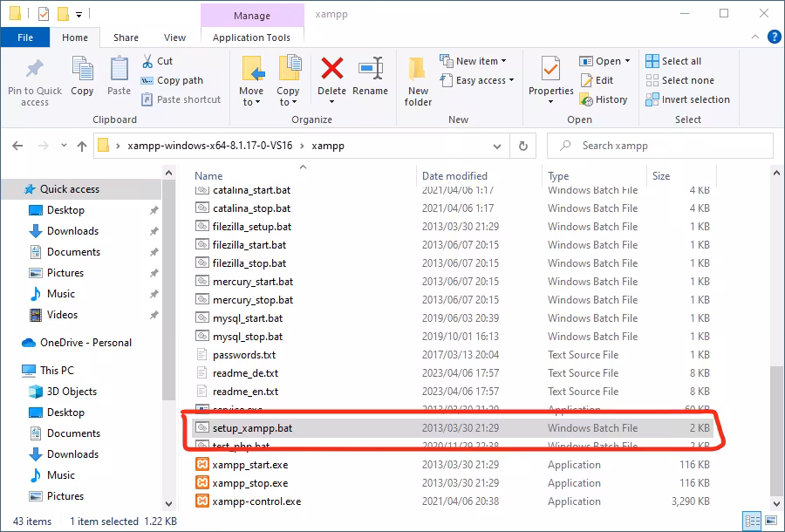Viewport: 785px width, 532px height.
Task: Select xampp-control.exe orange icon
Action: click(x=202, y=501)
